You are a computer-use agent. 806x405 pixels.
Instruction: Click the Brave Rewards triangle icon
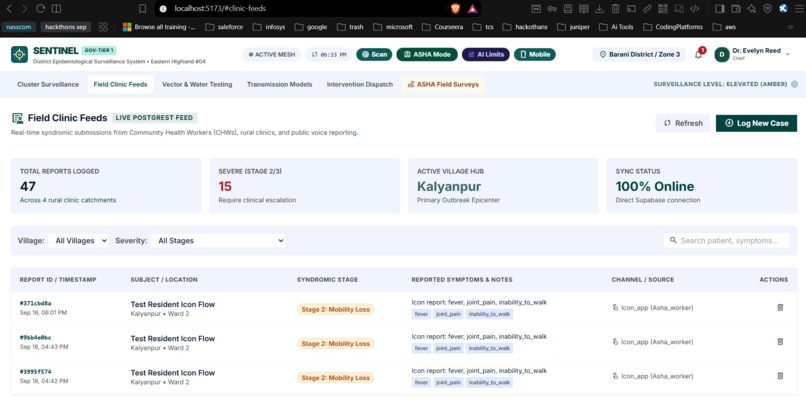(x=473, y=8)
